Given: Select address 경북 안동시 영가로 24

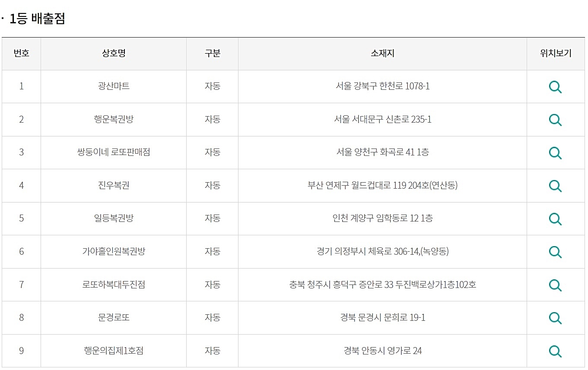Looking at the screenshot, I should coord(382,351).
